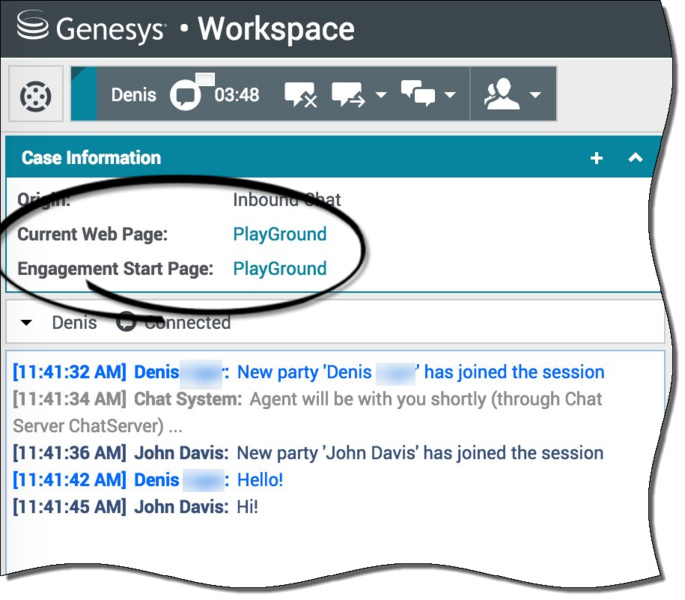685x600 pixels.
Task: Click the 03:48 interaction timer
Action: 237,95
